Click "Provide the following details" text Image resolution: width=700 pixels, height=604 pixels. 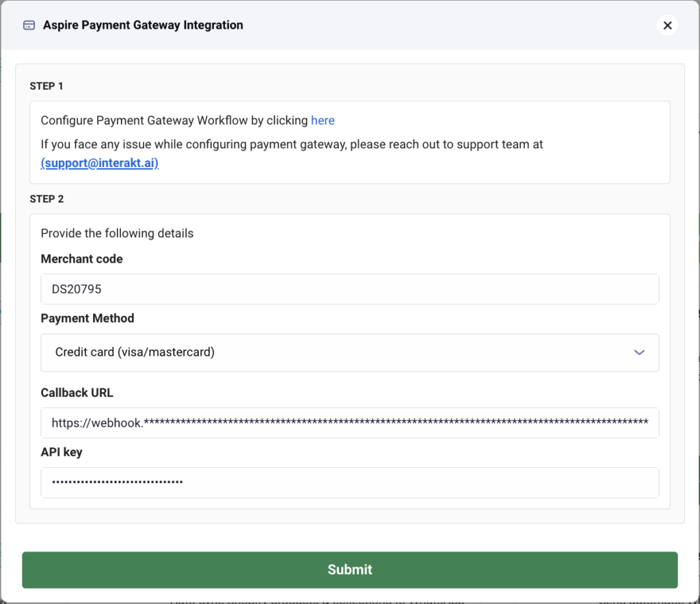pos(117,233)
